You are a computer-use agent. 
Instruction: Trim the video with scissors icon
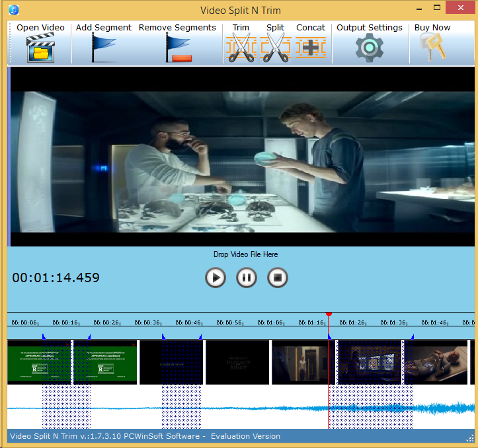[241, 43]
